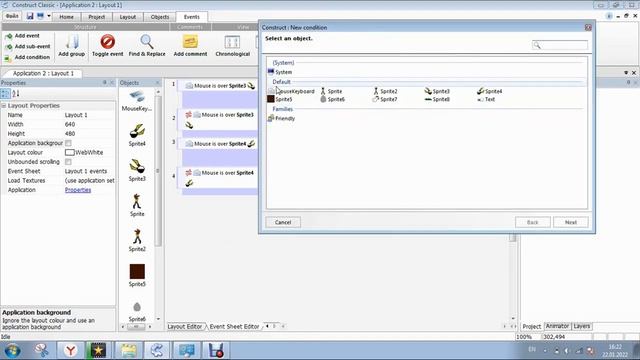Select Sprite3 in the dialog

click(437, 91)
